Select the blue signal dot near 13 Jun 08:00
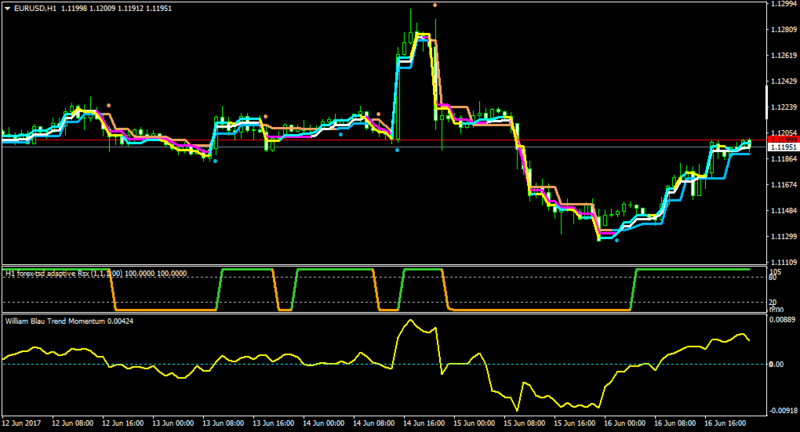Viewport: 800px width, 432px height. 215,161
